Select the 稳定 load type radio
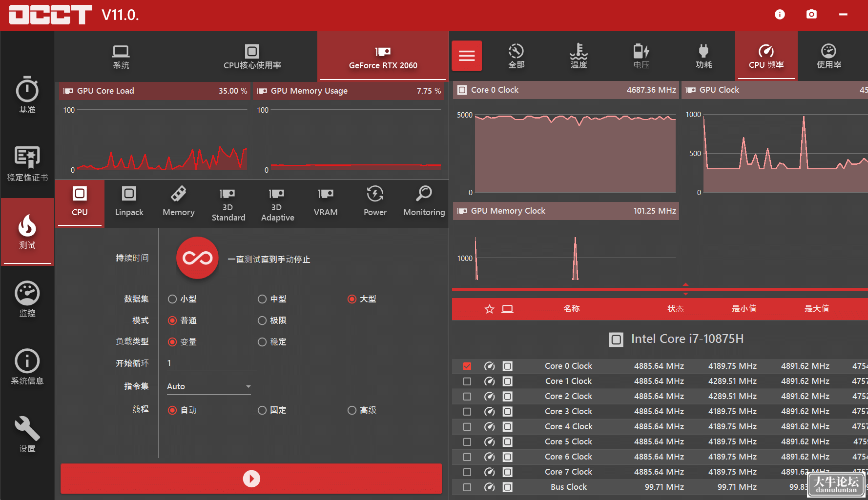Screen dimensions: 868x500 262,342
